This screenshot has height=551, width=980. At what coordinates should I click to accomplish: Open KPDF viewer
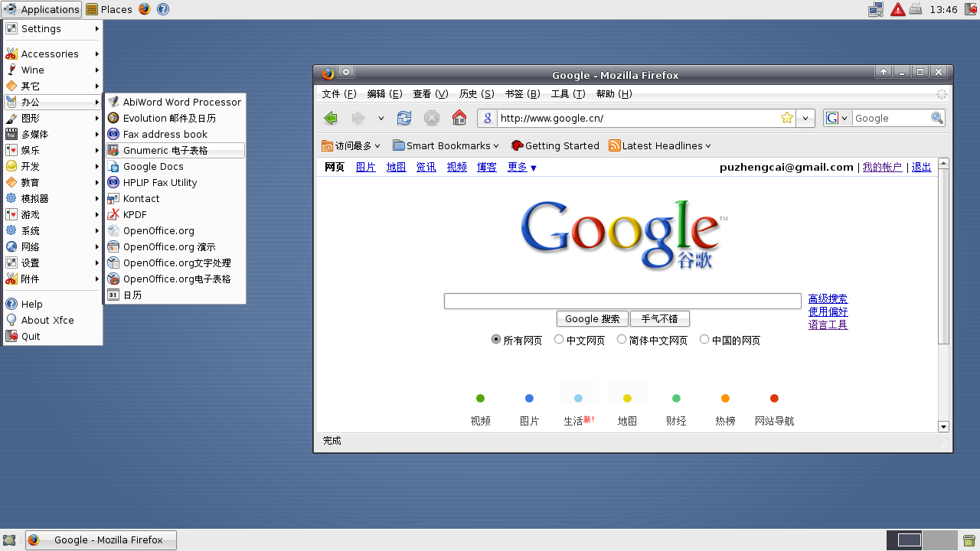click(175, 214)
